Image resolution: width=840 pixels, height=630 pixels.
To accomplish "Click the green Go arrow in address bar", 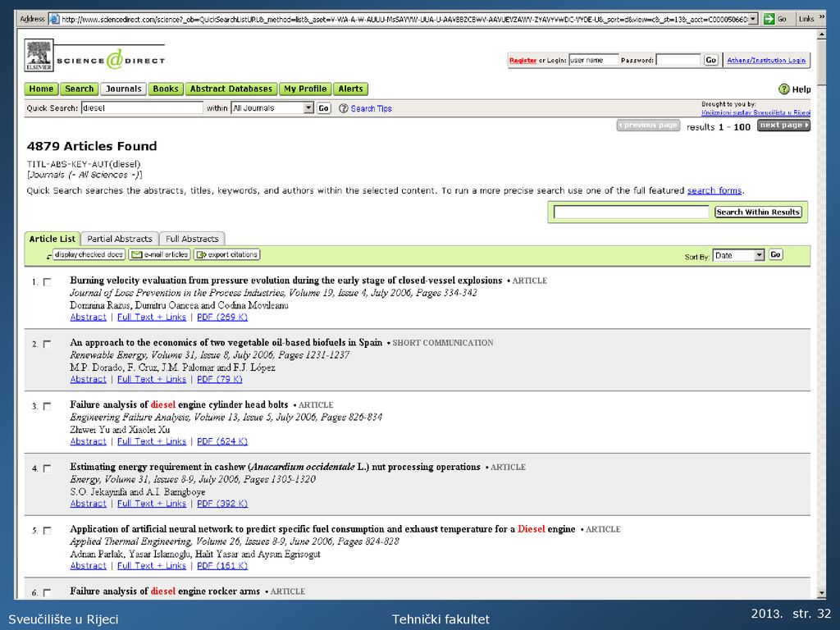I will click(769, 20).
